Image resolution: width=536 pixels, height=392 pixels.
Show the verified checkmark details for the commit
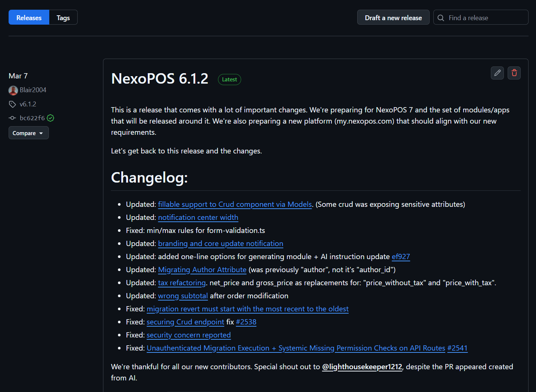(x=51, y=118)
